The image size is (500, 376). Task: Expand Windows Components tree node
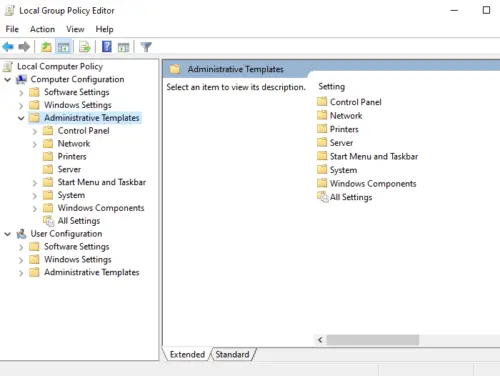pos(35,209)
